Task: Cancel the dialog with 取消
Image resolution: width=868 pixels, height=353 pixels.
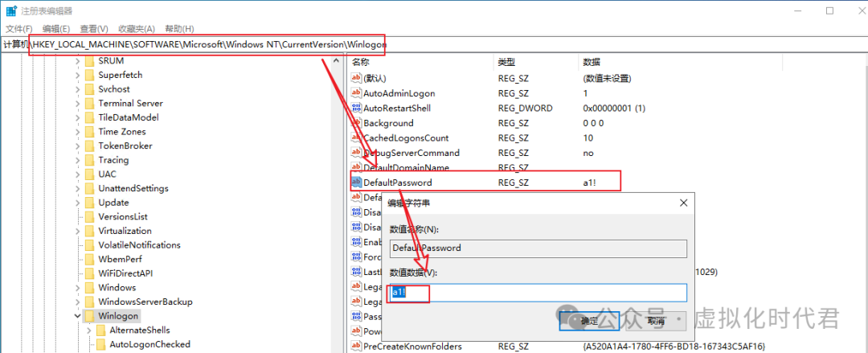Action: 656,321
